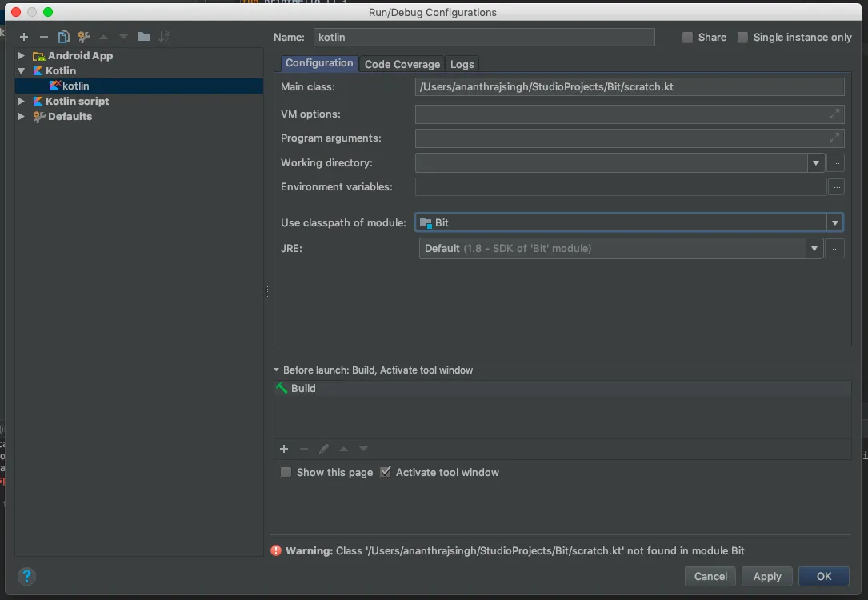Viewport: 868px width, 600px height.
Task: Browse for Working directory with ellipsis button
Action: pyautogui.click(x=836, y=162)
